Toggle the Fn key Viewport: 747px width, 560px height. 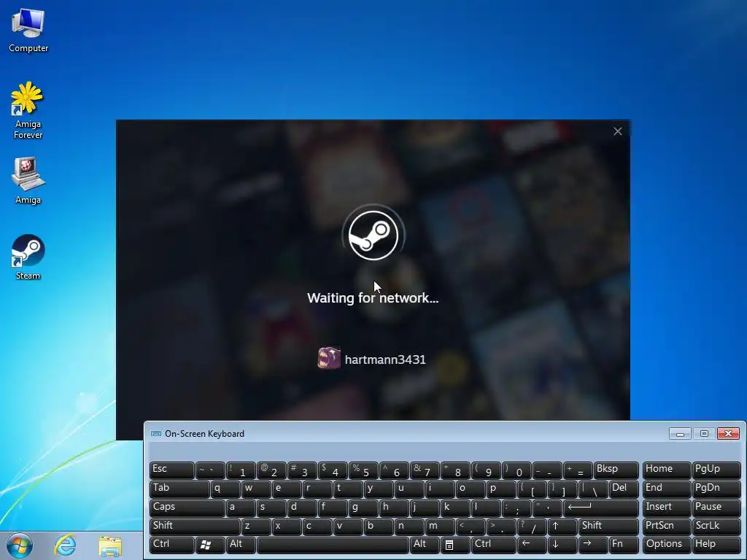(x=624, y=545)
